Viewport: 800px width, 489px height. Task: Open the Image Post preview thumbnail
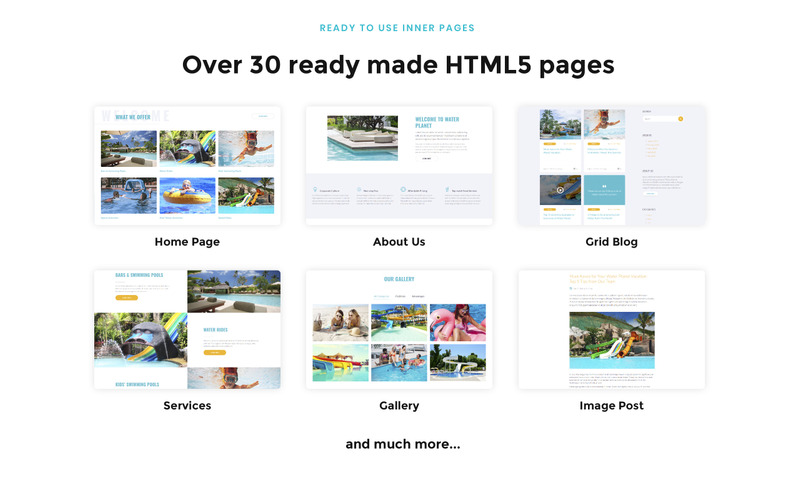pos(612,330)
